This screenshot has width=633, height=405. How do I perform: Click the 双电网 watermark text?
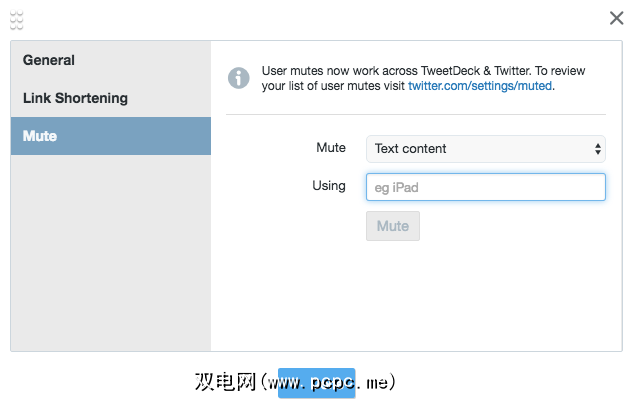tap(224, 383)
